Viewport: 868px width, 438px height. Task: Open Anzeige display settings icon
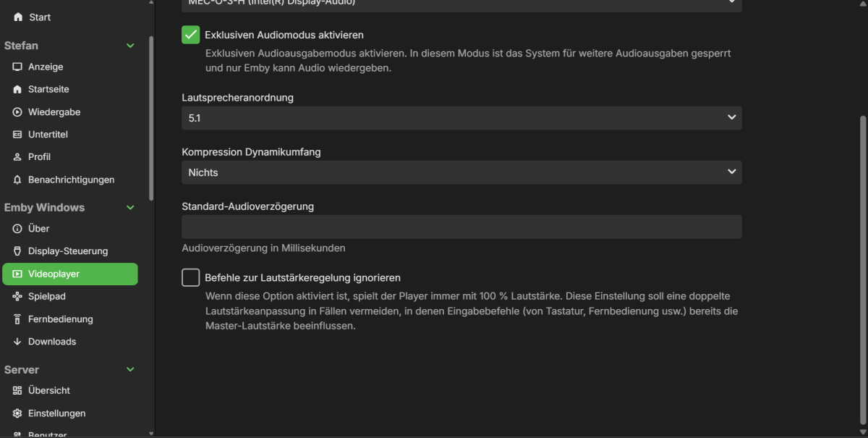[x=18, y=67]
